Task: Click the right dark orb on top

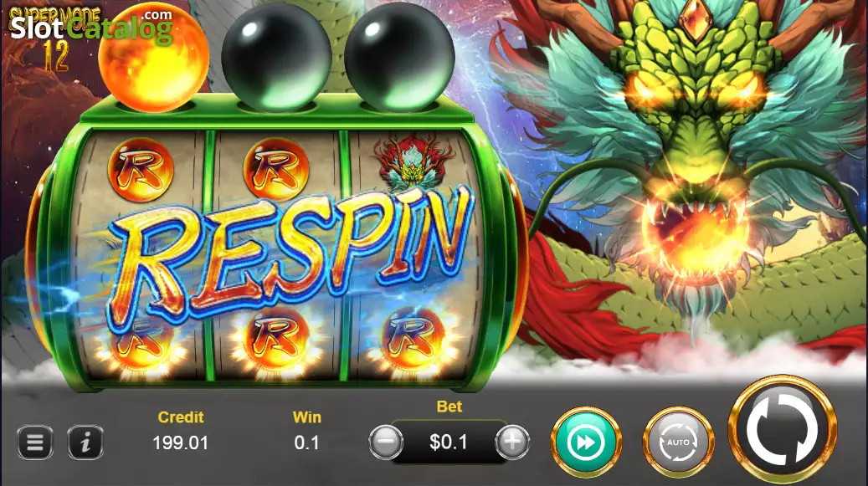Action: pos(399,56)
